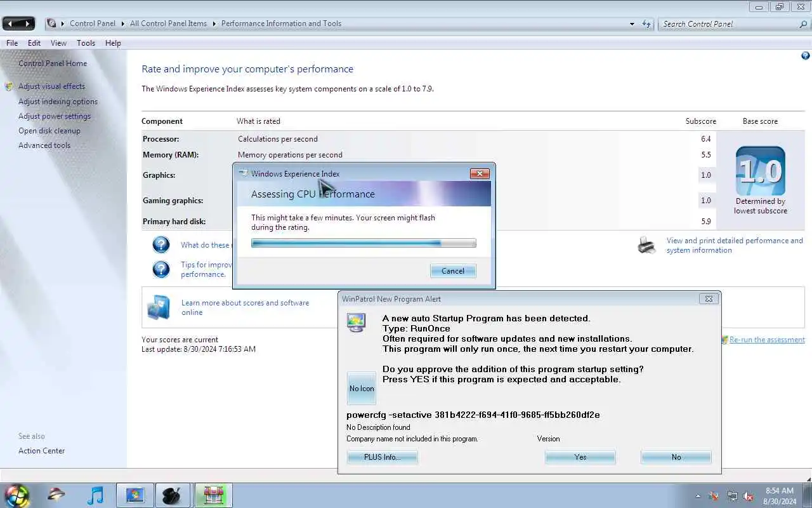Click the Performance Information and Tools breadcrumb
Viewport: 812px width, 508px height.
coord(281,23)
